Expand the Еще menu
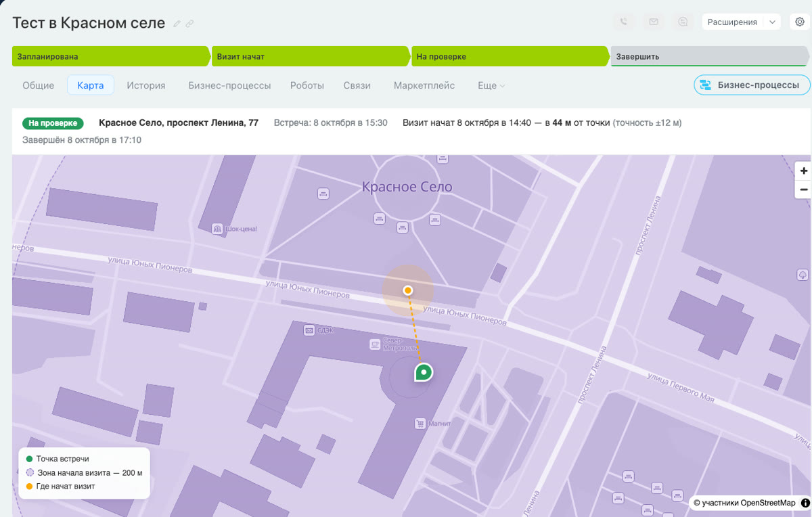The width and height of the screenshot is (812, 517). (x=491, y=85)
